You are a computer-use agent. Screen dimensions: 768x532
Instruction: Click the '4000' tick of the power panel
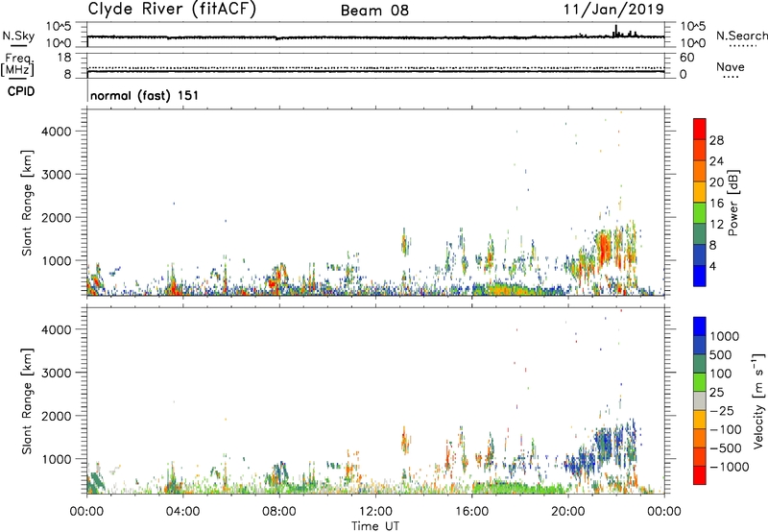click(56, 132)
